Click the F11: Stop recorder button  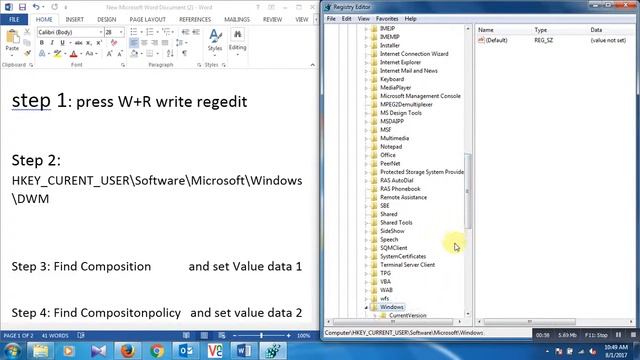pos(597,335)
